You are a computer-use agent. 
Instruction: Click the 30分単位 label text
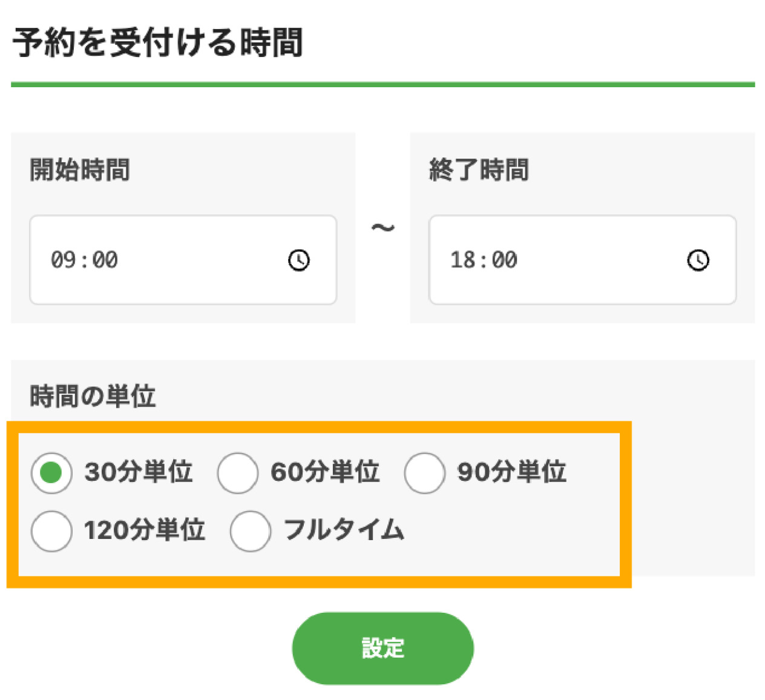[x=139, y=472]
